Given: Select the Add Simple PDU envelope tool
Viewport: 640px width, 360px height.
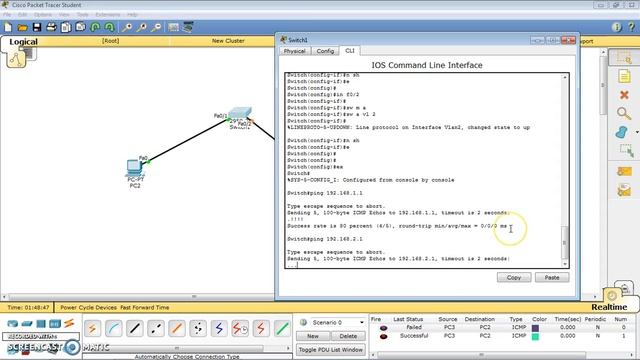Looking at the screenshot, I should pyautogui.click(x=624, y=171).
